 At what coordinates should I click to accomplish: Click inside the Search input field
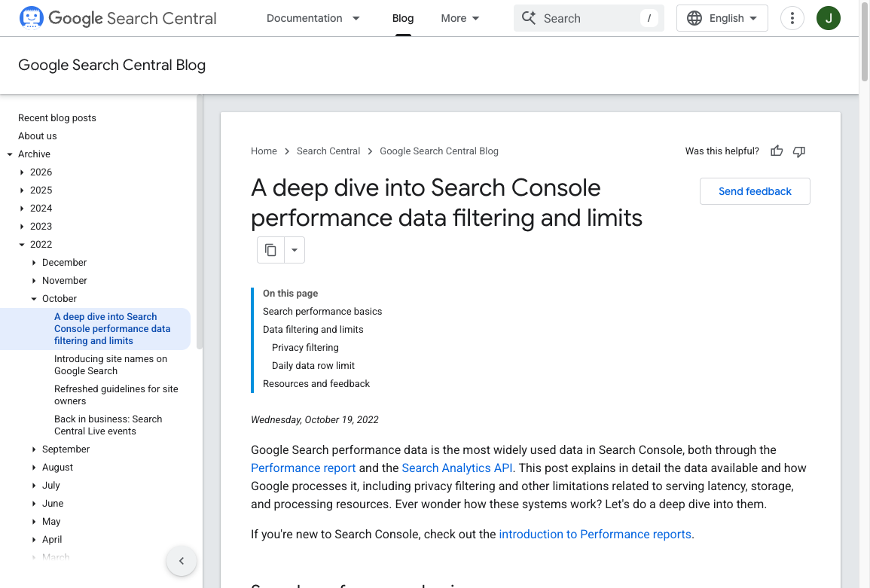pyautogui.click(x=589, y=18)
